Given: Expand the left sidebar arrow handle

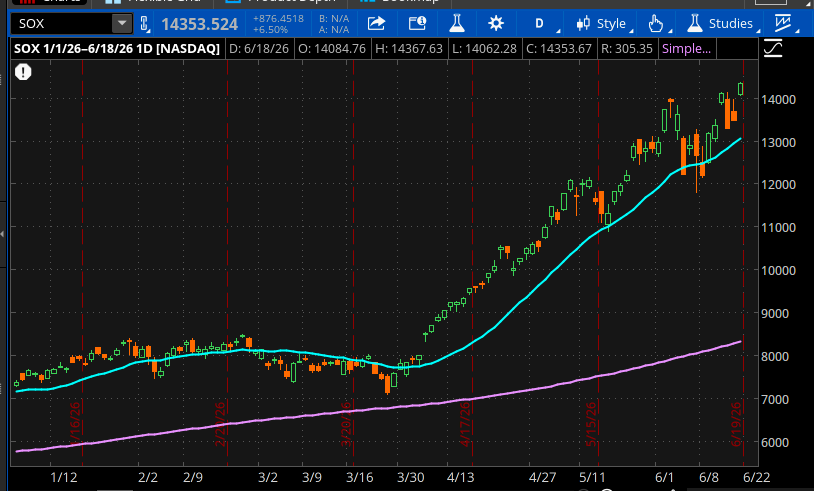Looking at the screenshot, I should point(3,235).
